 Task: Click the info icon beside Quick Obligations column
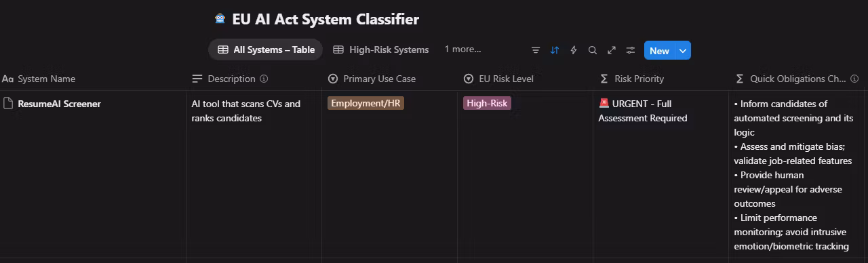(x=854, y=79)
